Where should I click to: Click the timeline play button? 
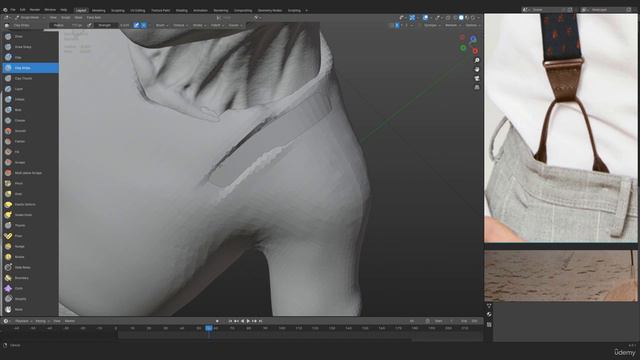248,321
